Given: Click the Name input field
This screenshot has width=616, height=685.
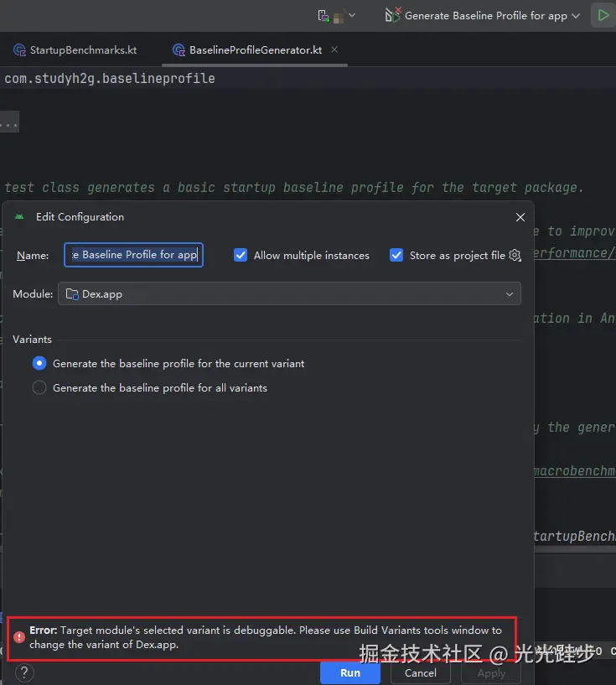Looking at the screenshot, I should (x=133, y=255).
